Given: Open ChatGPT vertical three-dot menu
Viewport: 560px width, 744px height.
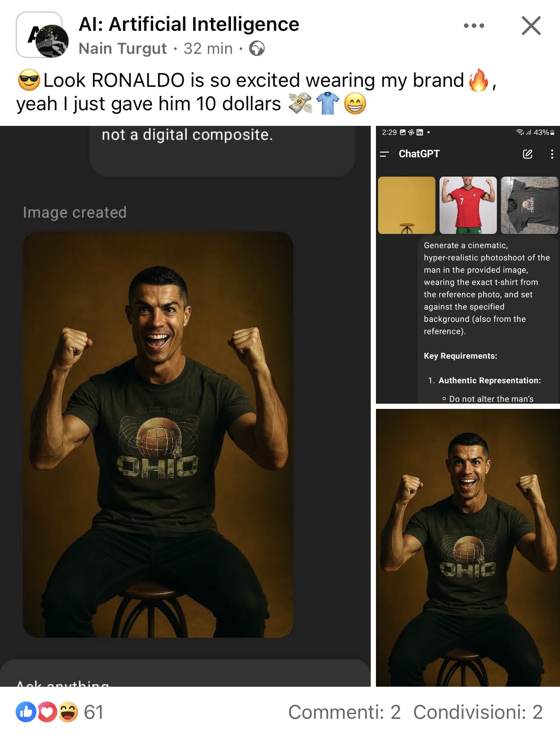Looking at the screenshot, I should [x=552, y=154].
